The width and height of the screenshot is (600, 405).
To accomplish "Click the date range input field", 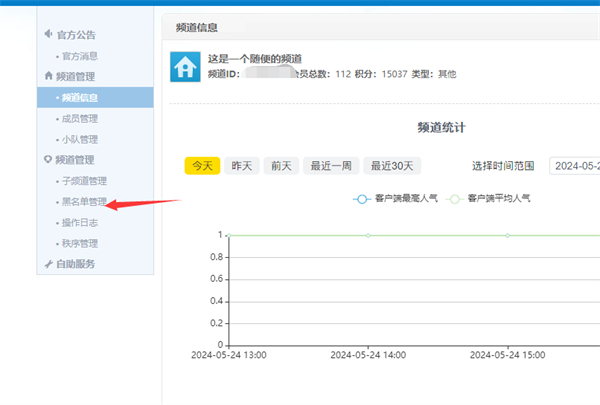I will 574,166.
